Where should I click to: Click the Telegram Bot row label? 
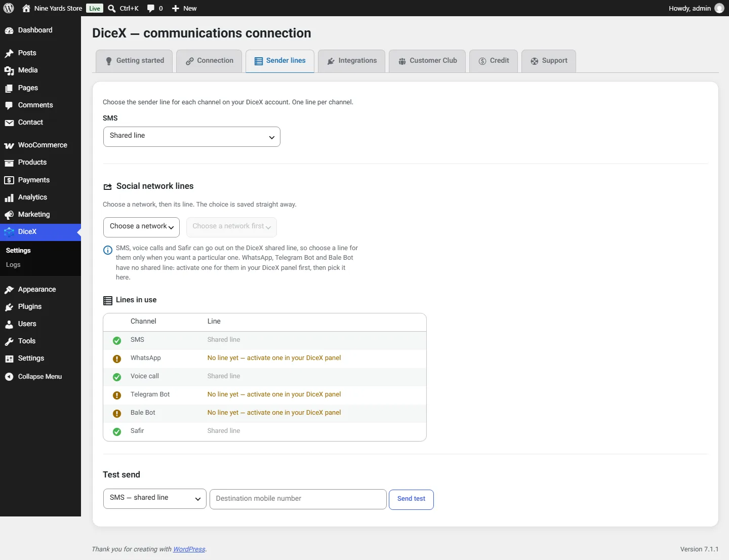click(150, 394)
